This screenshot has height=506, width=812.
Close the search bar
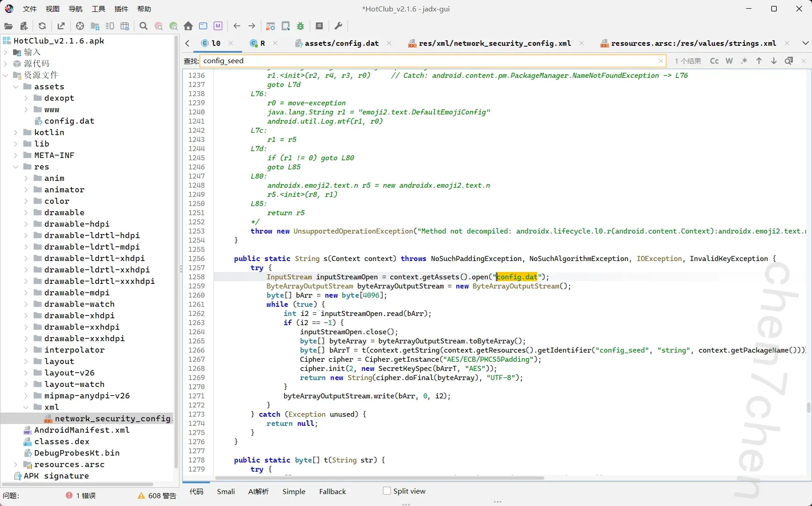coord(803,61)
